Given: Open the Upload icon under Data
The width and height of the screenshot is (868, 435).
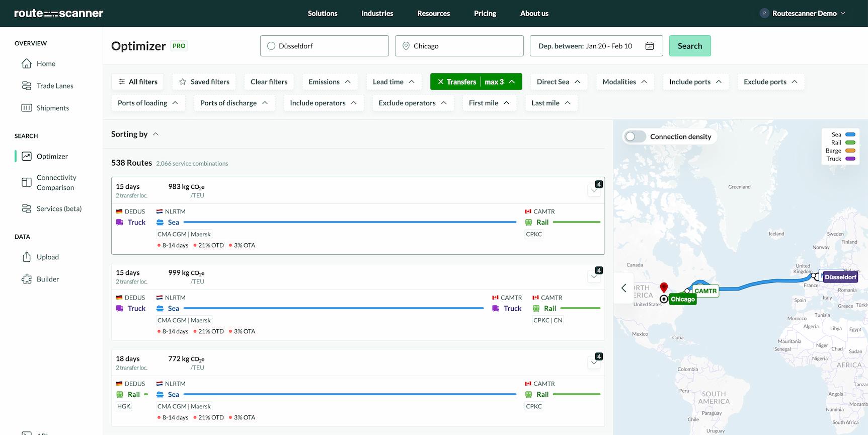Looking at the screenshot, I should point(27,257).
